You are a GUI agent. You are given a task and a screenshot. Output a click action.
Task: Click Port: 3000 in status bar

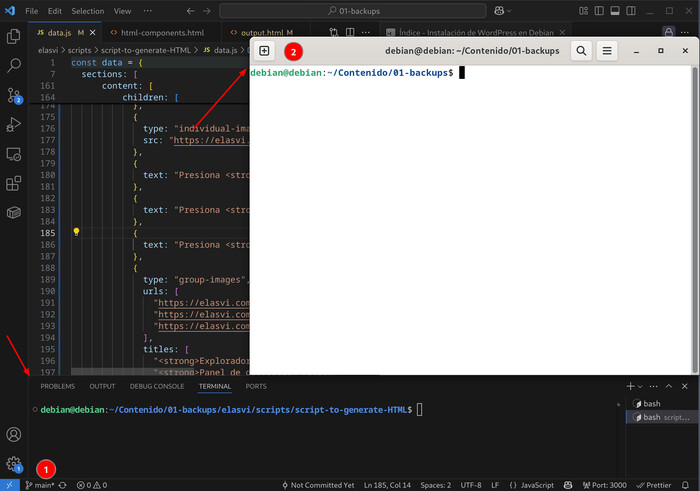pyautogui.click(x=604, y=485)
